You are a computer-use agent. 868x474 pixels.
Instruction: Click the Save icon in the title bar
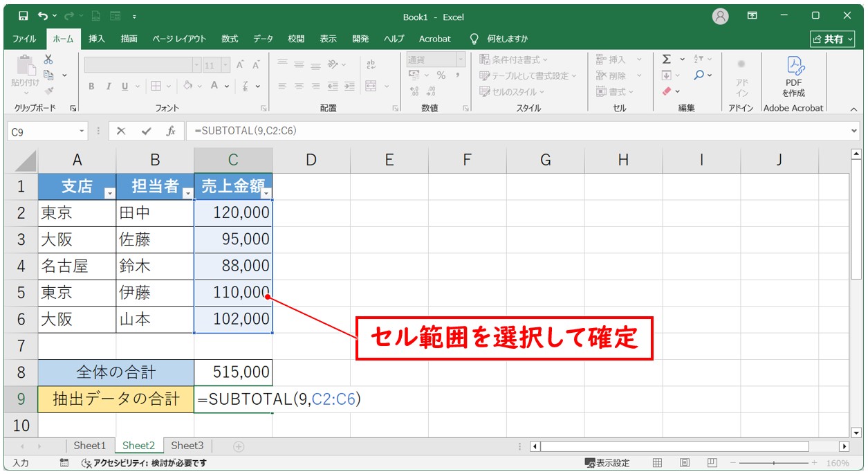(x=23, y=16)
